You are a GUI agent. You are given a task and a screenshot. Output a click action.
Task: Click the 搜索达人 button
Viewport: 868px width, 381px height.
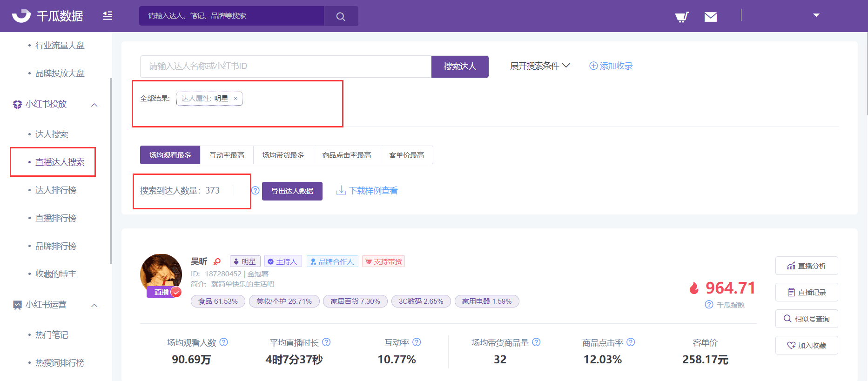[x=460, y=67]
